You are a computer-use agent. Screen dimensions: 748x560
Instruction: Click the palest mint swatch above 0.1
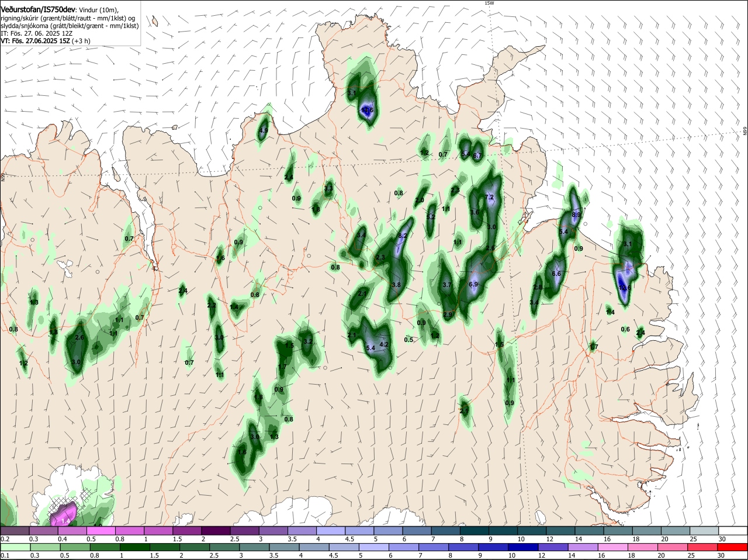coord(15,547)
